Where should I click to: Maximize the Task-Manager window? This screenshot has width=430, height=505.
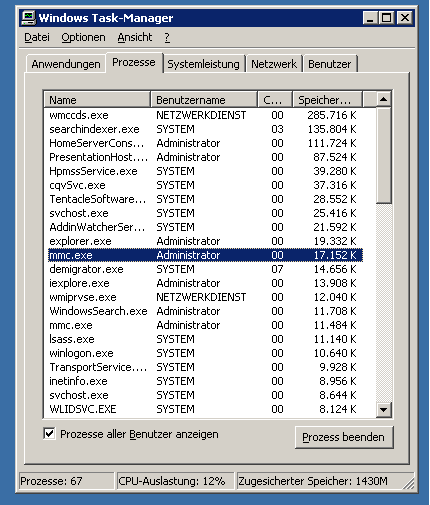click(386, 18)
